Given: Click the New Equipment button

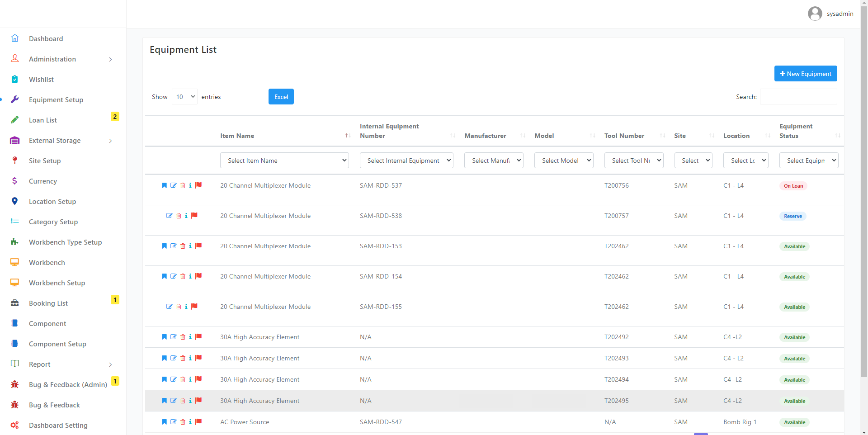Looking at the screenshot, I should click(805, 74).
